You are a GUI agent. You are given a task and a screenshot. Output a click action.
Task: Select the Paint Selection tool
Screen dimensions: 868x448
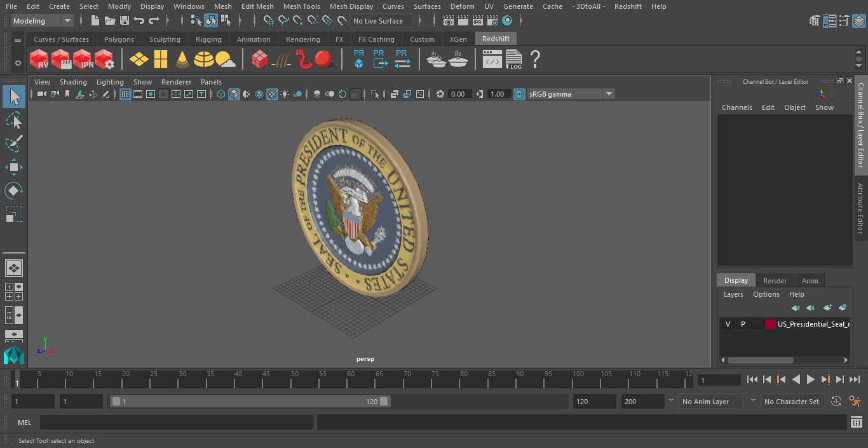[14, 144]
